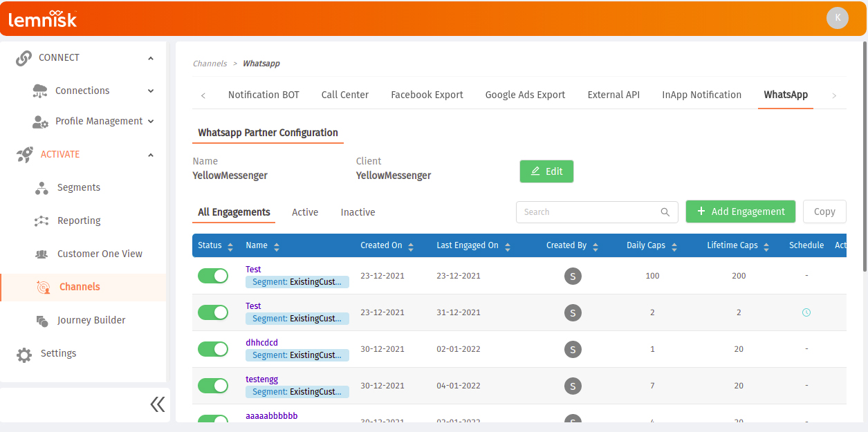The image size is (868, 432).
Task: Sort by Last Engaged On column
Action: (508, 246)
